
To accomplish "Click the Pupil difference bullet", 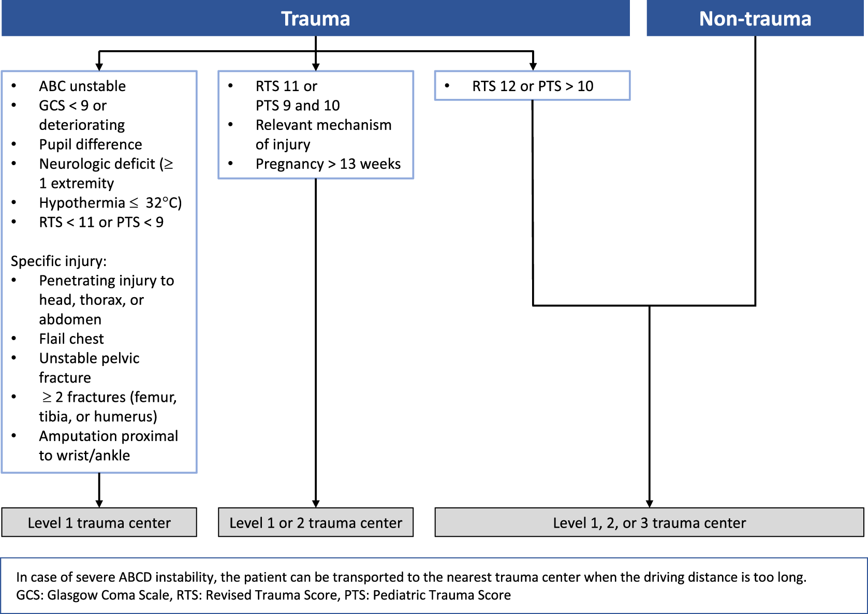I will coord(91,144).
